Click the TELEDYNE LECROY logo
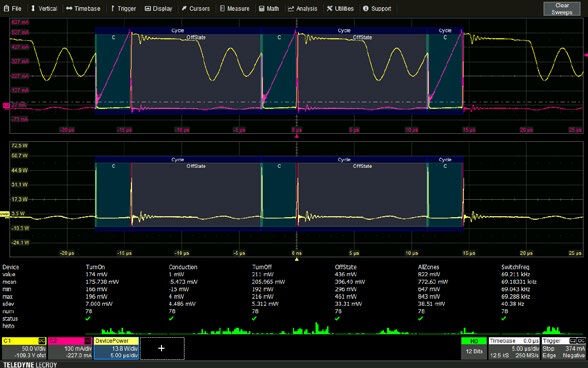 pyautogui.click(x=30, y=365)
